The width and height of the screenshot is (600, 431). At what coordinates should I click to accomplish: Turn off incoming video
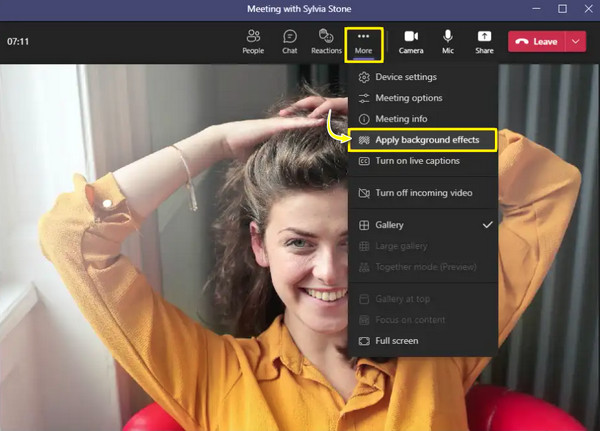[423, 193]
